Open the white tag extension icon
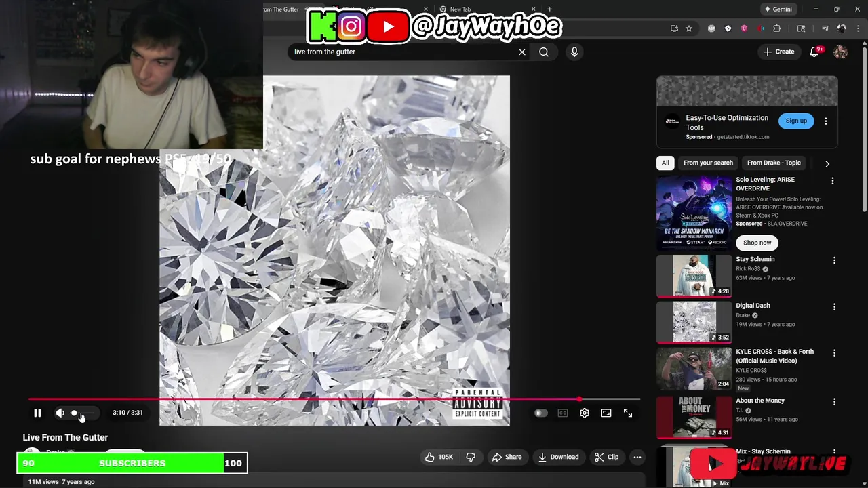The width and height of the screenshot is (868, 488). [x=728, y=28]
